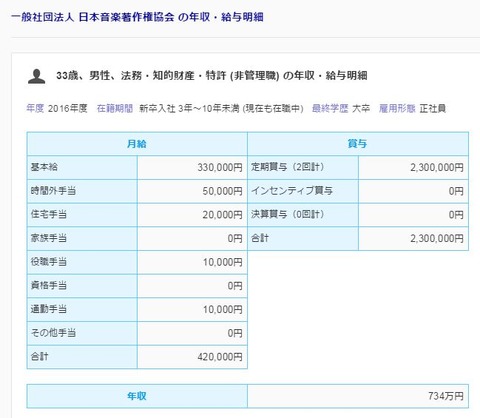Click the 最終学歴 label
Viewport: 480px width, 418px height.
point(330,108)
